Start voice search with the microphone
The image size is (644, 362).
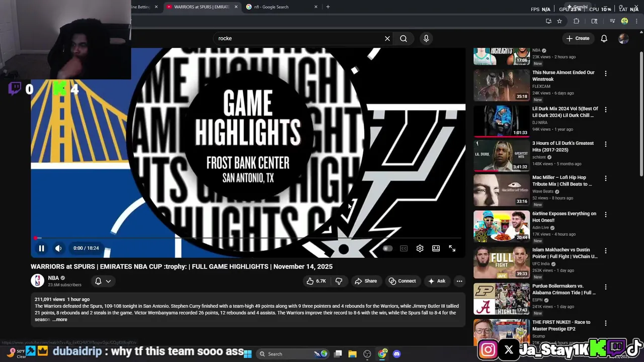[x=426, y=38]
